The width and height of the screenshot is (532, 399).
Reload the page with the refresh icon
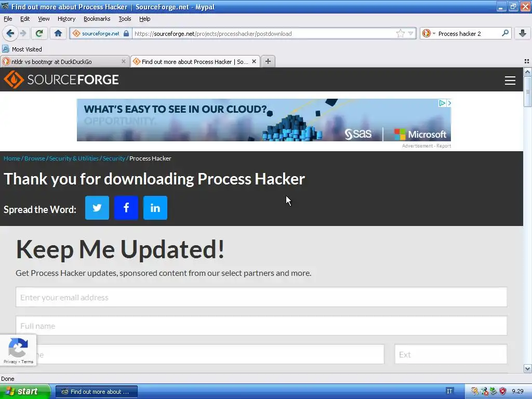coord(39,33)
